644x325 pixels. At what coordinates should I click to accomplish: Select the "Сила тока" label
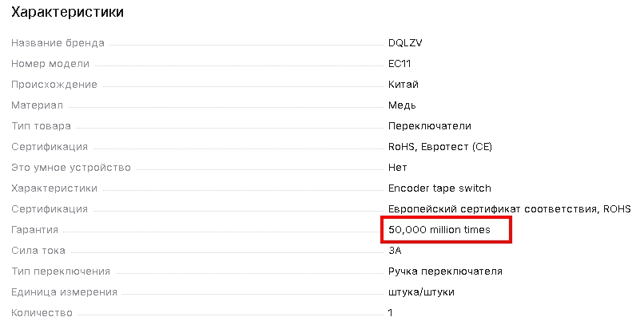(38, 250)
